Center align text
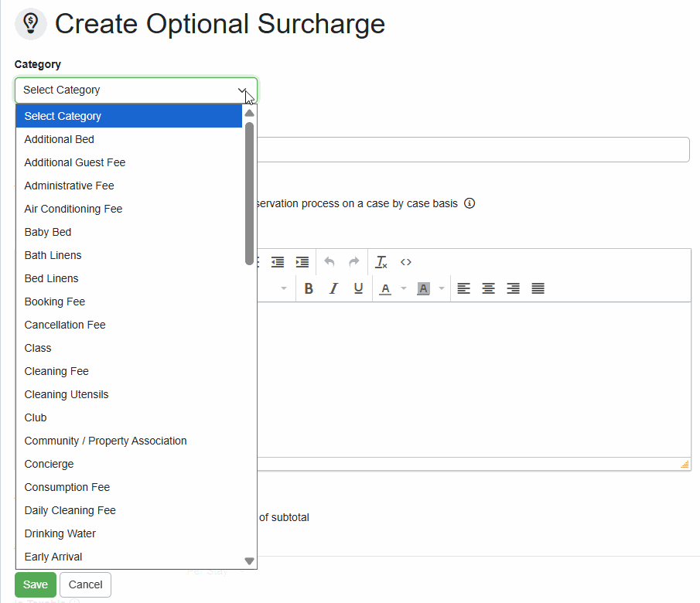The height and width of the screenshot is (603, 700). coord(488,288)
